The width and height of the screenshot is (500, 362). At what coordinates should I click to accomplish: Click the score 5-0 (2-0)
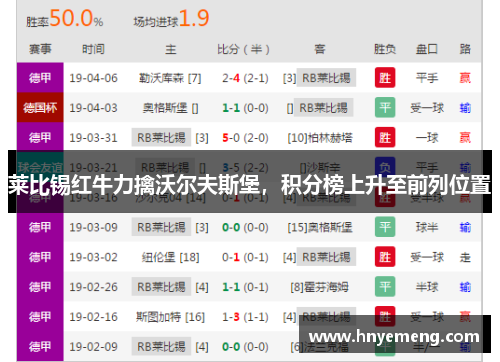pyautogui.click(x=245, y=138)
